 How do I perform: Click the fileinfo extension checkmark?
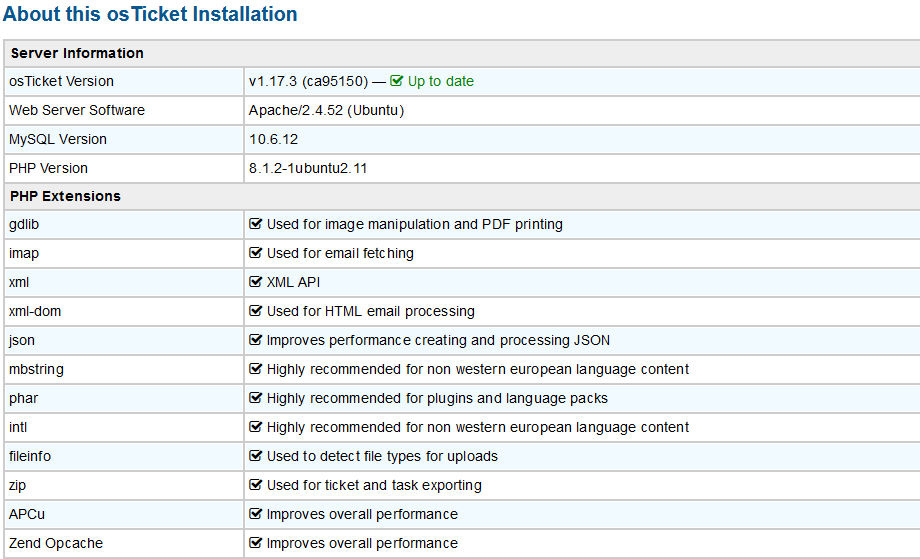(x=256, y=456)
